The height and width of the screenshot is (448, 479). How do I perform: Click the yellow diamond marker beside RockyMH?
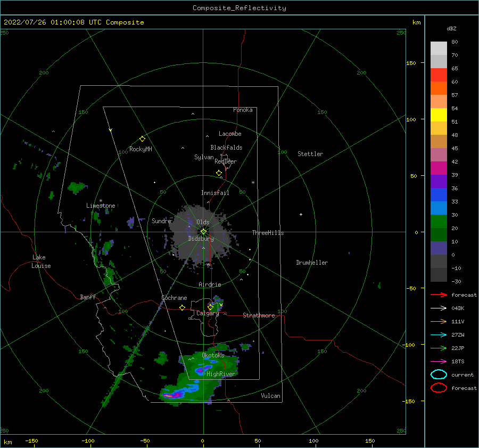[x=142, y=139]
